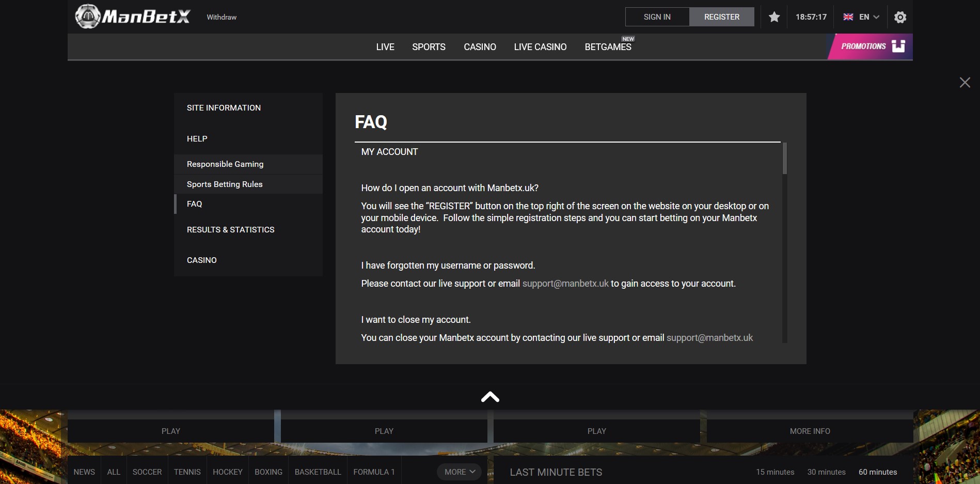Click the UK flag language icon
The height and width of the screenshot is (484, 980).
848,17
